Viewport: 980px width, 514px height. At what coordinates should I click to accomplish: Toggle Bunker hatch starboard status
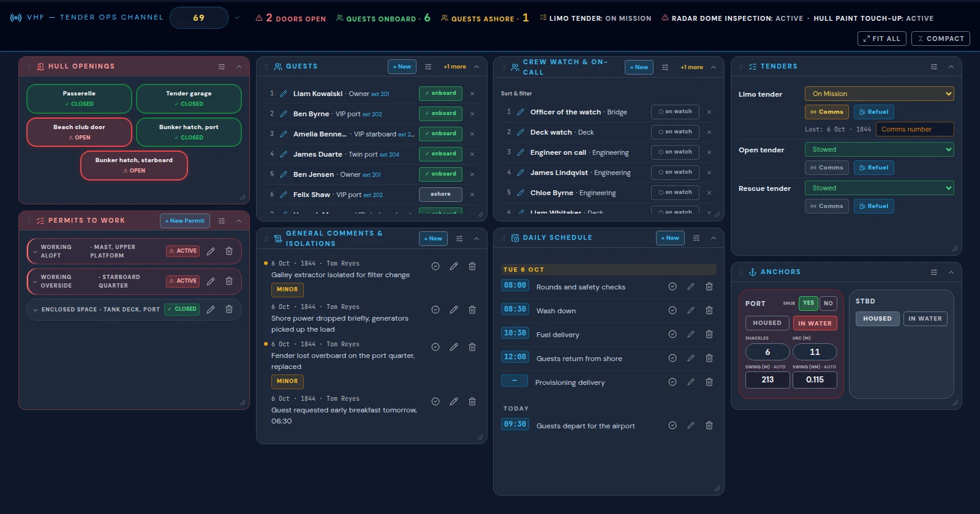pyautogui.click(x=134, y=165)
